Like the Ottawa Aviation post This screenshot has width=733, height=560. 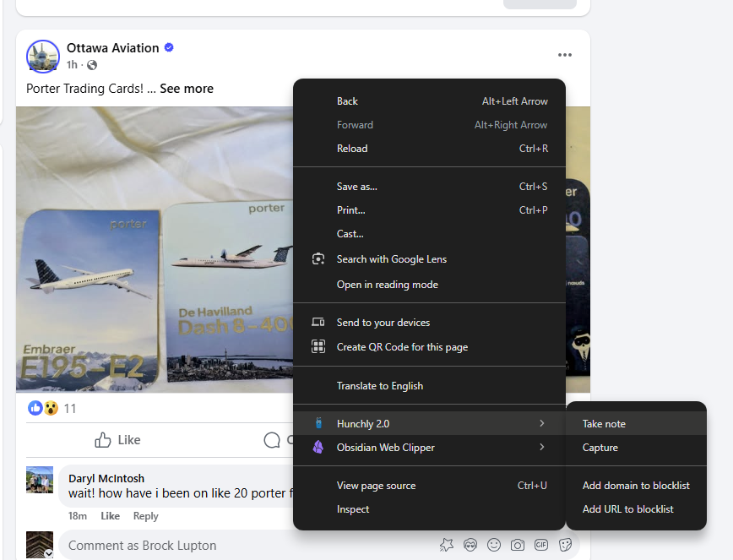[117, 440]
